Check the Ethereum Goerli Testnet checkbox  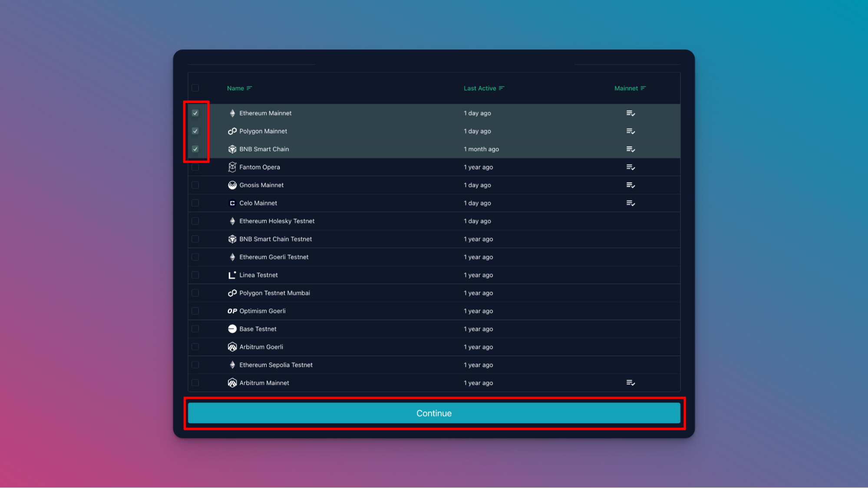coord(195,257)
